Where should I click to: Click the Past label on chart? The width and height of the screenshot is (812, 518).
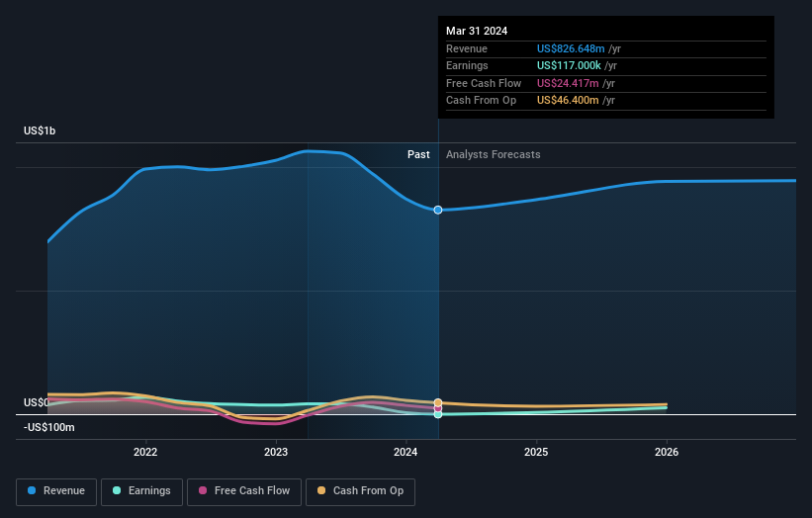click(418, 154)
